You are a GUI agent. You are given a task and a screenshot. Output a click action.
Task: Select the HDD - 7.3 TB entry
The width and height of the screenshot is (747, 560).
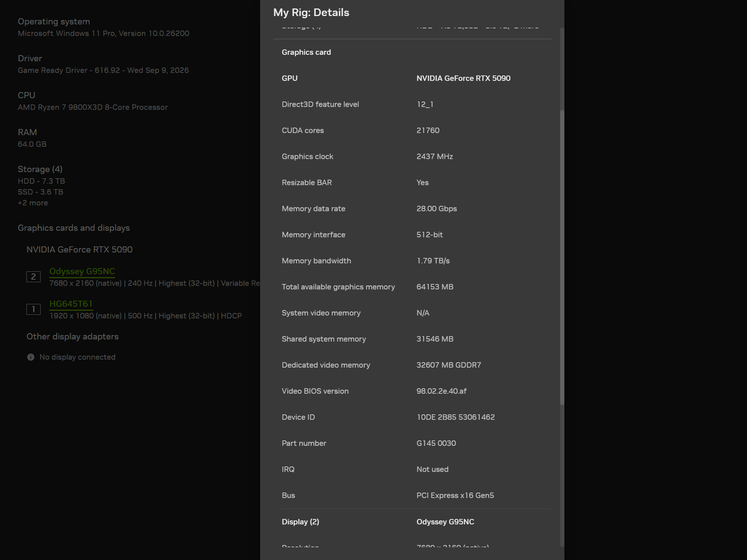41,181
